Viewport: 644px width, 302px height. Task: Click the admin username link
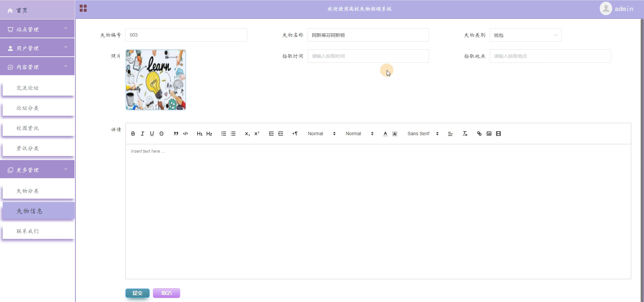pyautogui.click(x=624, y=9)
